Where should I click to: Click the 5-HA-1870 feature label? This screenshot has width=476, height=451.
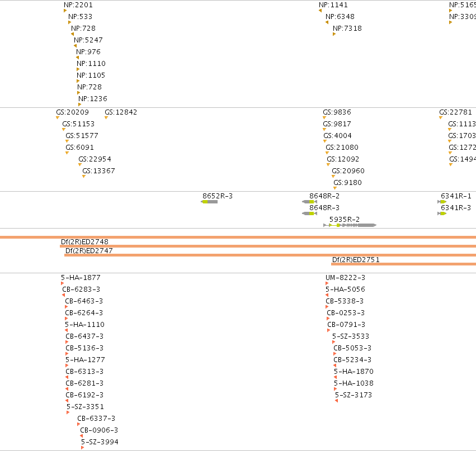[354, 371]
